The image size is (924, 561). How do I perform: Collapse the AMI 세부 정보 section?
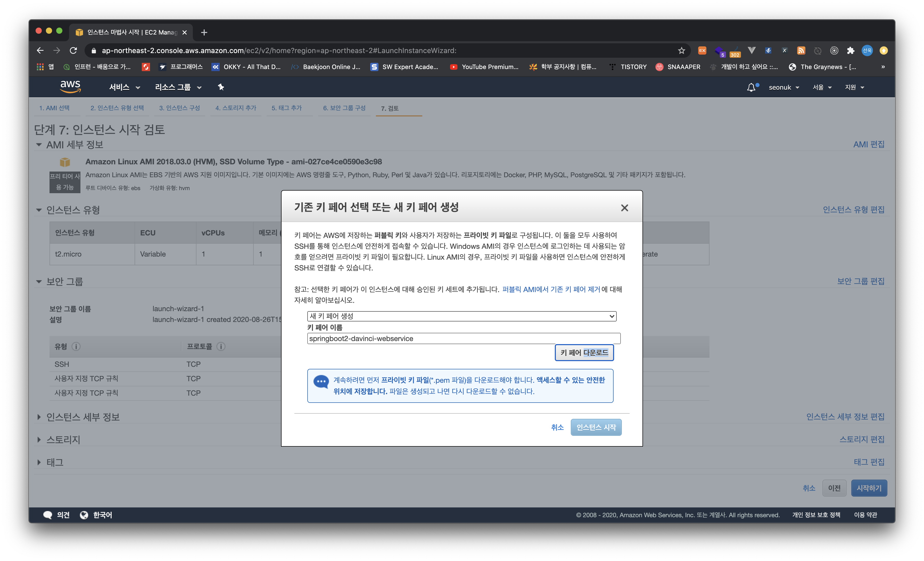(x=39, y=145)
